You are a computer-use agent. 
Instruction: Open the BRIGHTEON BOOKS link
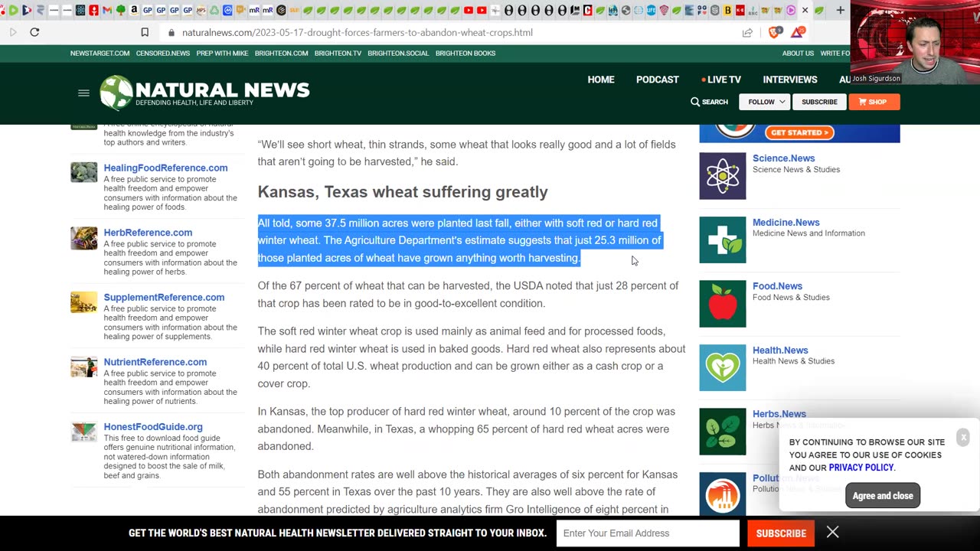pyautogui.click(x=465, y=54)
